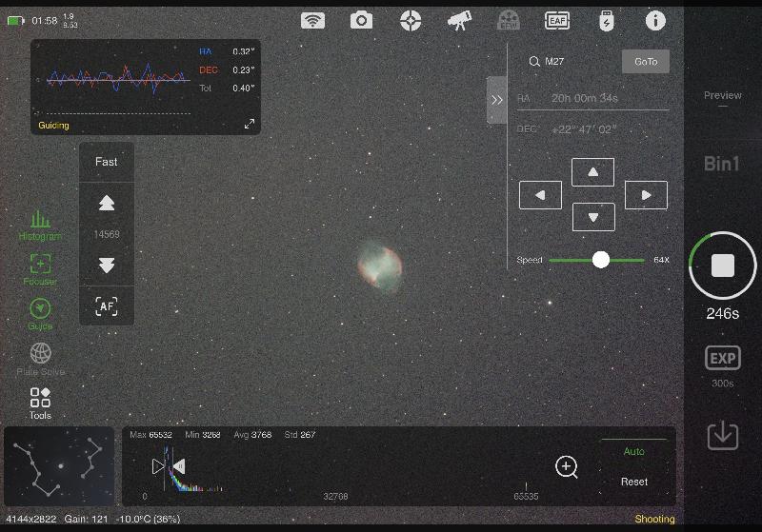Open the EFW filter wheel icon
Image resolution: width=762 pixels, height=532 pixels.
509,21
